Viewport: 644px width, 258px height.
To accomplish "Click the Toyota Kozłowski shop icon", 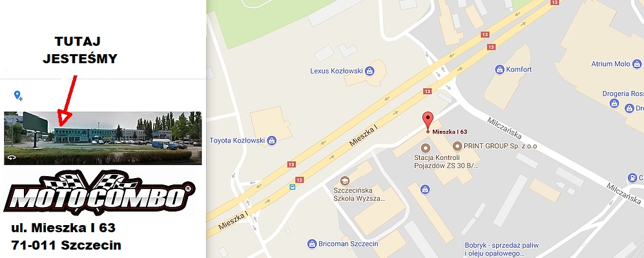I will (271, 141).
